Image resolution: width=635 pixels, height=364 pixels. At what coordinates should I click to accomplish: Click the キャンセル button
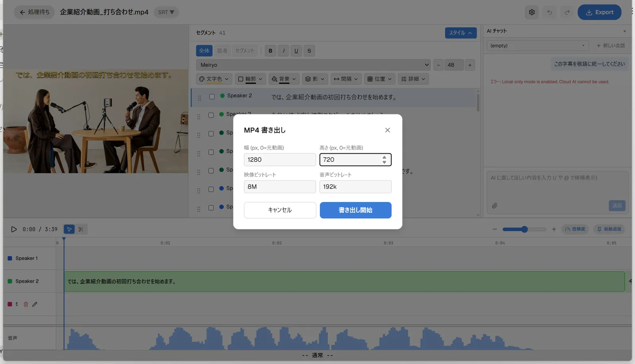click(280, 210)
